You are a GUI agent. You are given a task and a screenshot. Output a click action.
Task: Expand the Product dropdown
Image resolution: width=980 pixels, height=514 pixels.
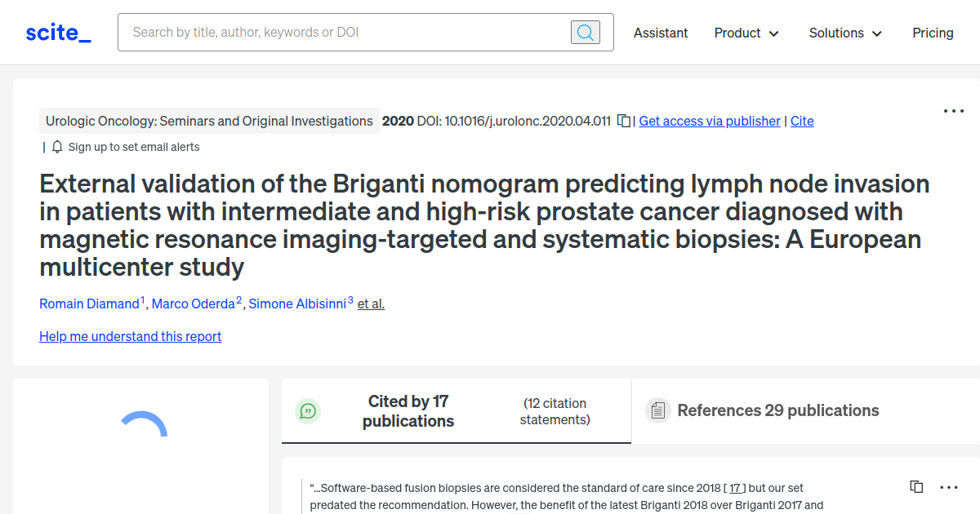click(x=746, y=33)
